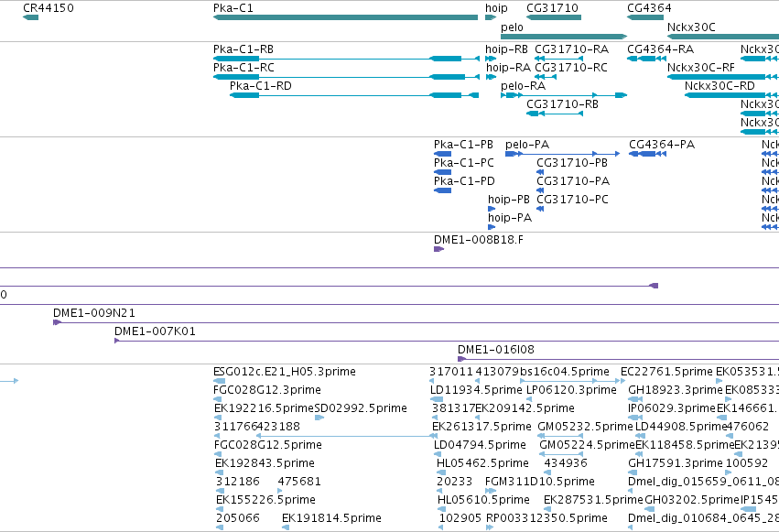
Task: Click the FGC028G12.3prime EST label
Action: [x=266, y=390]
